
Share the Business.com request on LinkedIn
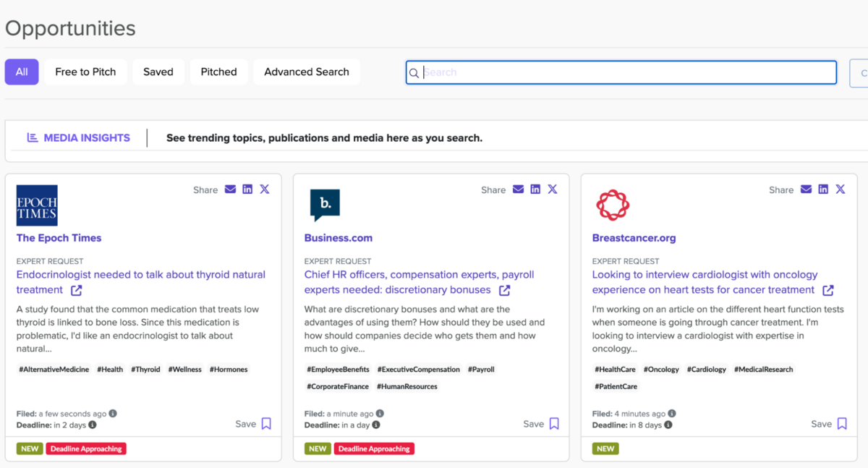point(535,189)
